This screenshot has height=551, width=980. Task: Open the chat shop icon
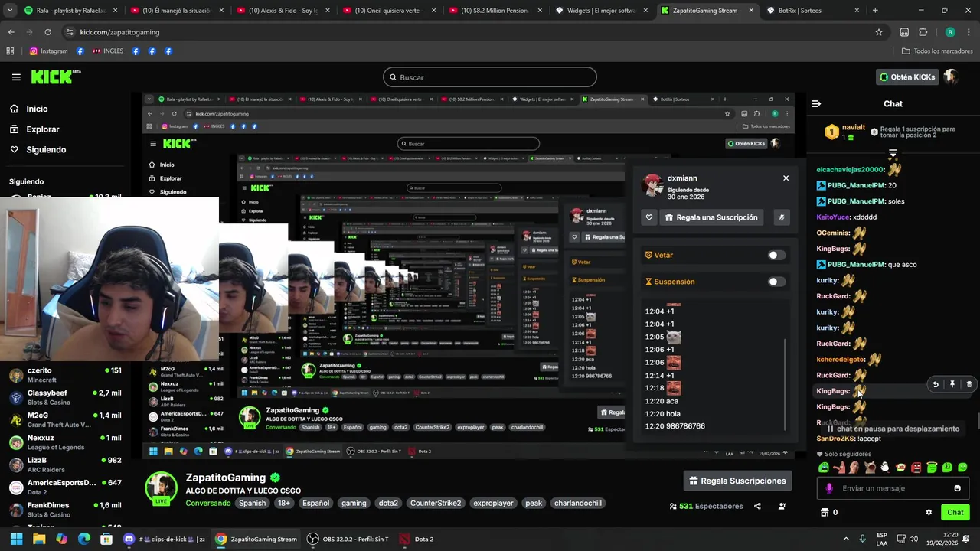click(825, 512)
